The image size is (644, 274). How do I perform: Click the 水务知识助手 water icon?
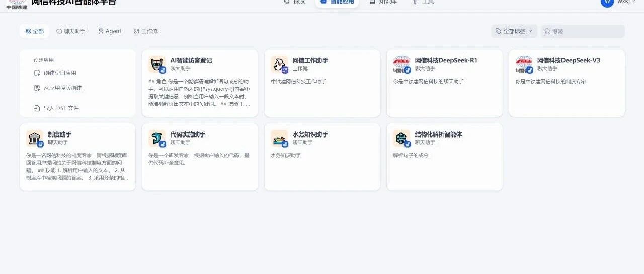click(x=279, y=138)
